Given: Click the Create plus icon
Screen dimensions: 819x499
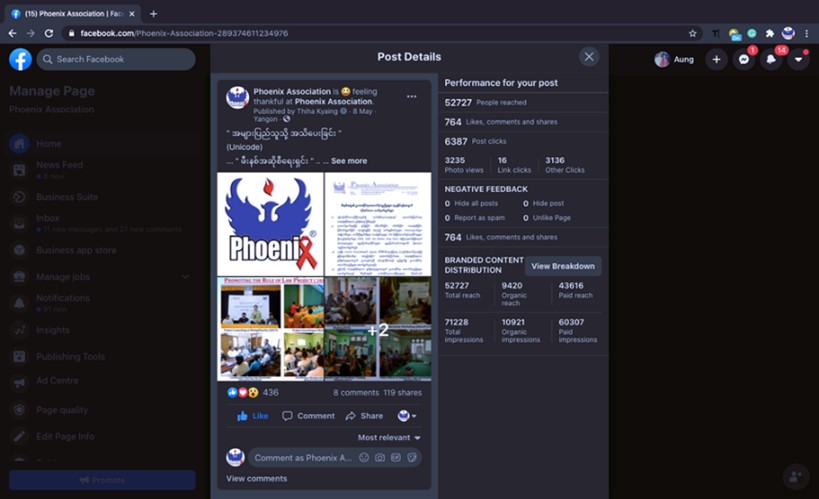Looking at the screenshot, I should 717,60.
